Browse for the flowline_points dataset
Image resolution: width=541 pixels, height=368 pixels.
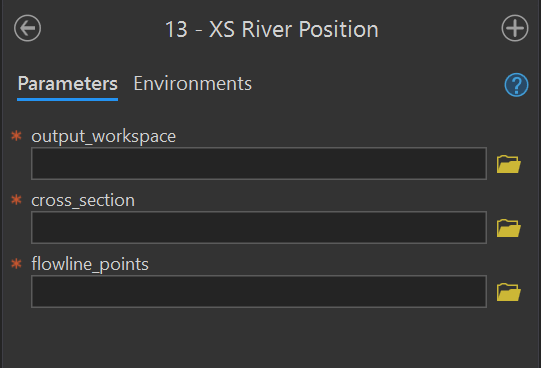tap(509, 292)
